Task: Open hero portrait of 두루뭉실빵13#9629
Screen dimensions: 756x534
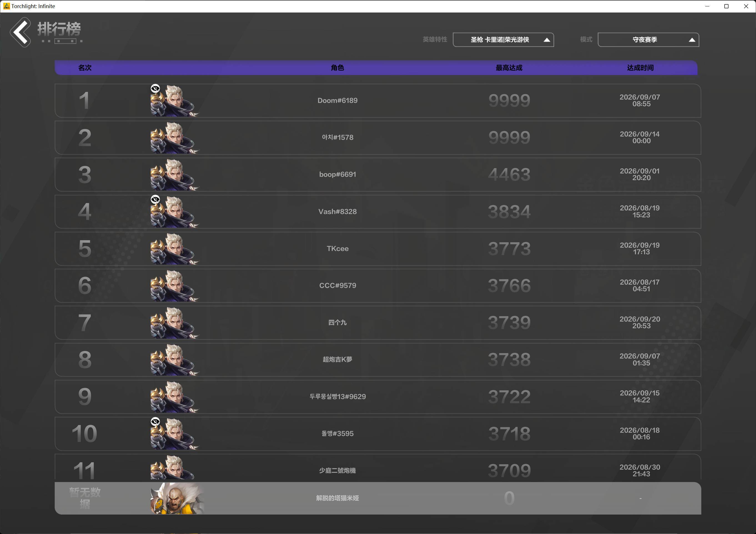Action: 175,397
